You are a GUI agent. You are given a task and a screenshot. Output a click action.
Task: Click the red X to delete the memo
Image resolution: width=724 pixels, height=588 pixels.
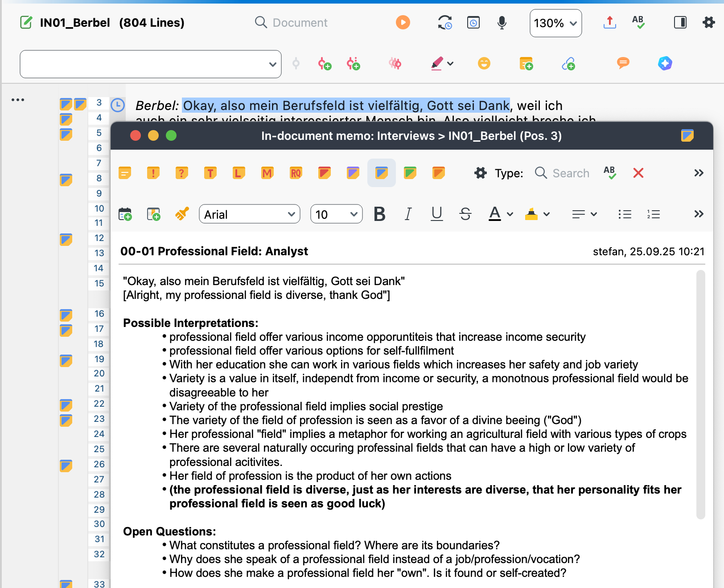tap(638, 173)
